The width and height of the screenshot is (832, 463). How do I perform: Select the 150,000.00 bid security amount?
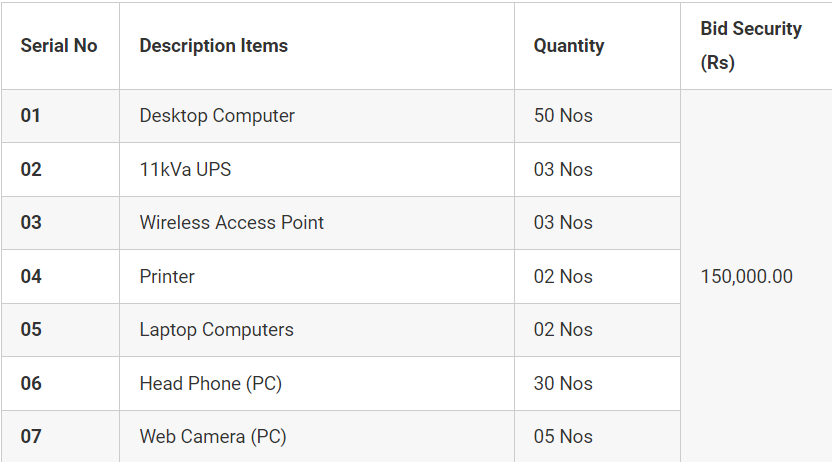pyautogui.click(x=747, y=277)
